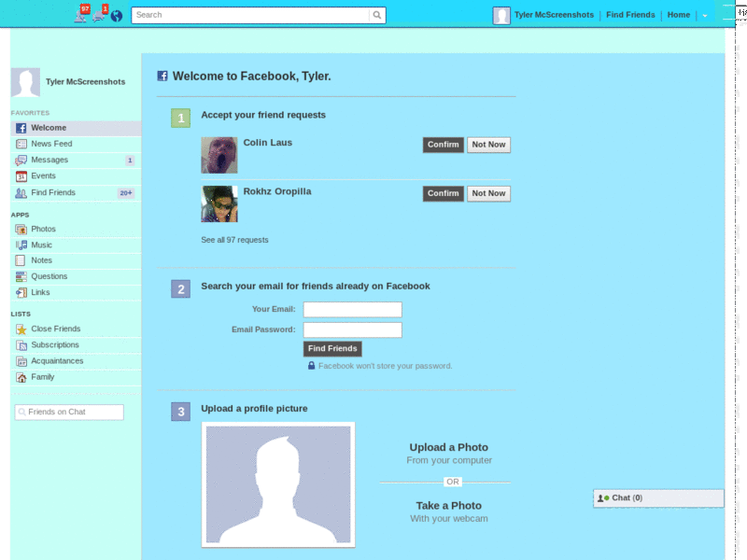Click the dark Find Friends button
The image size is (747, 560).
click(332, 349)
